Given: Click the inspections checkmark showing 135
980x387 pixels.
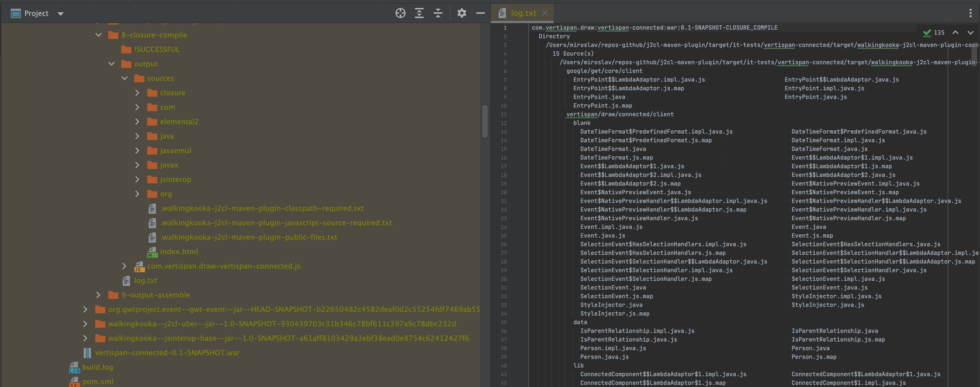Looking at the screenshot, I should click(x=934, y=33).
